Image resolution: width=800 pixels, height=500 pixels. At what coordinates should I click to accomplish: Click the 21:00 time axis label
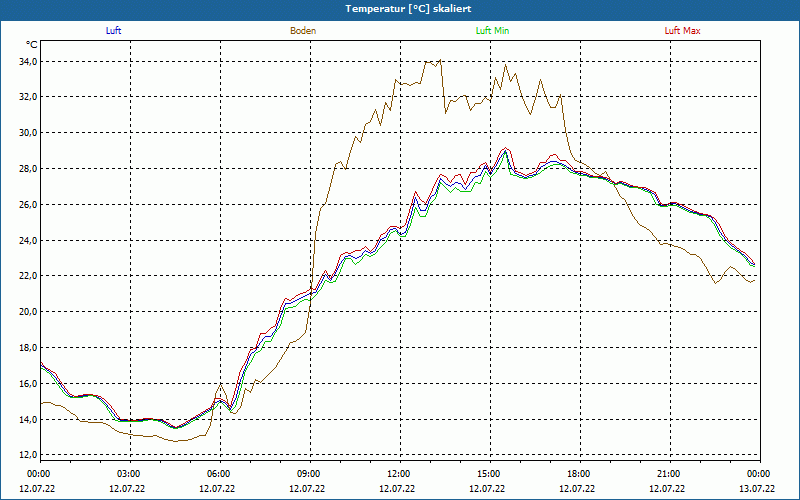669,473
